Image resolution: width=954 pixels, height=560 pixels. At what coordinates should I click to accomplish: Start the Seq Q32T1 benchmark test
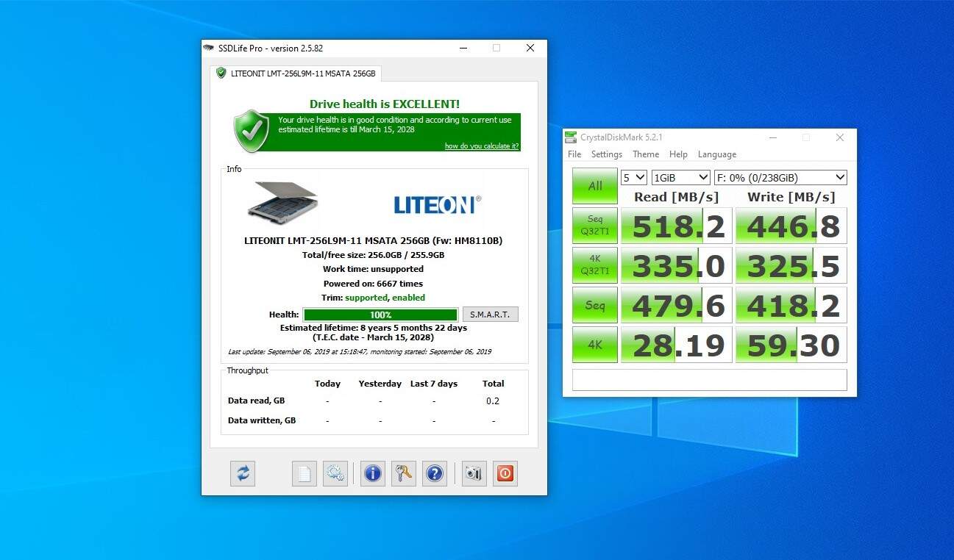[595, 226]
